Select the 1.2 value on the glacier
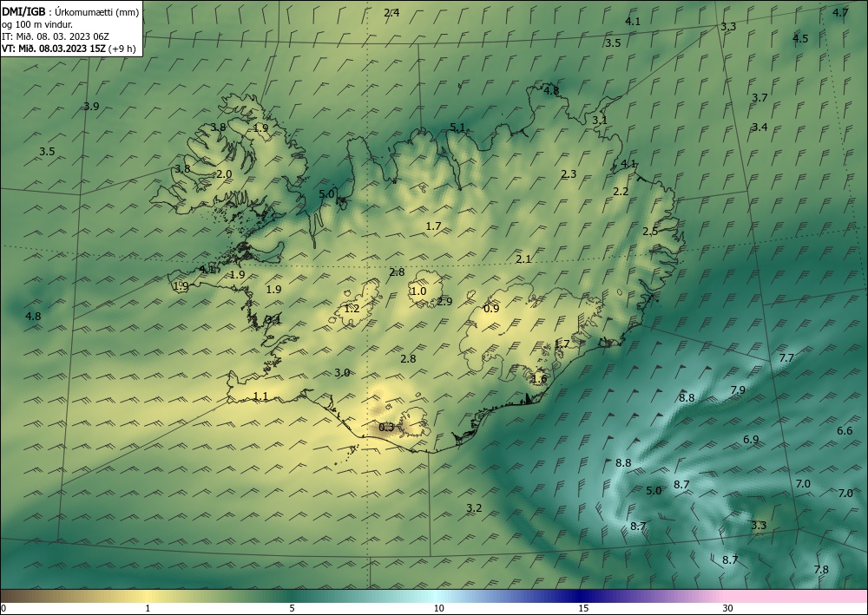Viewport: 868px width, 615px height. [352, 309]
